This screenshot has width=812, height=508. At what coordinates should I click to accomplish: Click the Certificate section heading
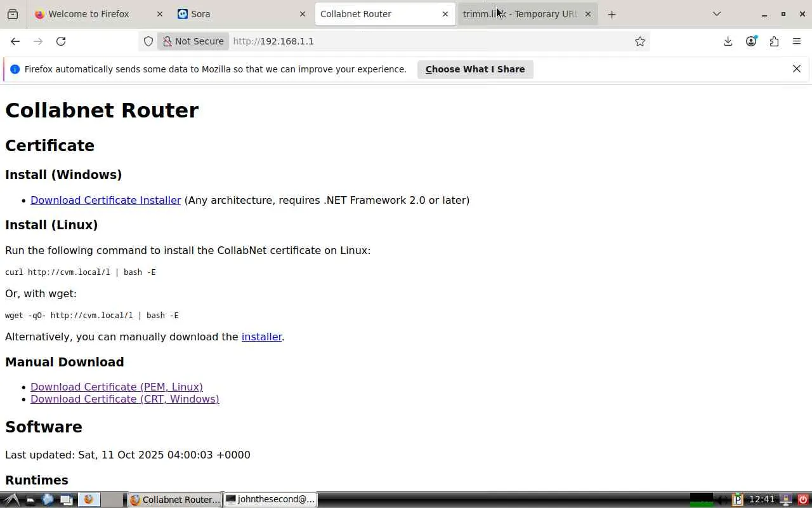[49, 145]
